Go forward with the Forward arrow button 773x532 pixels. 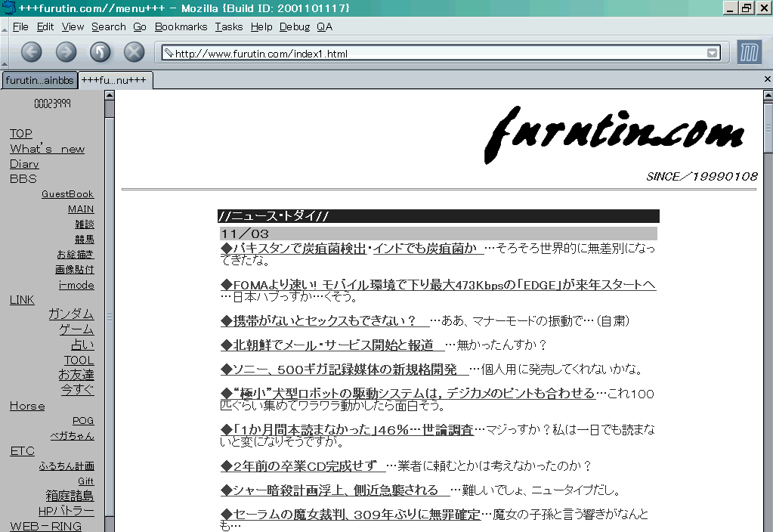click(x=66, y=52)
